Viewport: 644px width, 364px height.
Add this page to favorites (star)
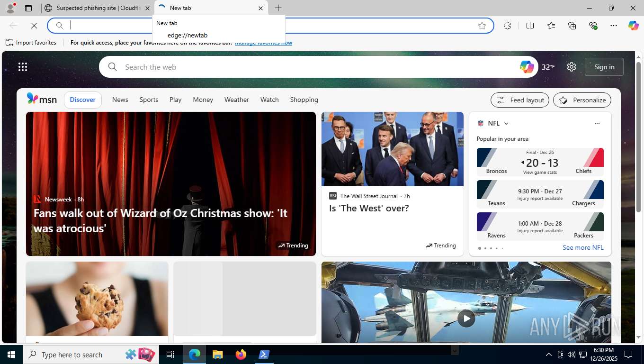coord(482,26)
